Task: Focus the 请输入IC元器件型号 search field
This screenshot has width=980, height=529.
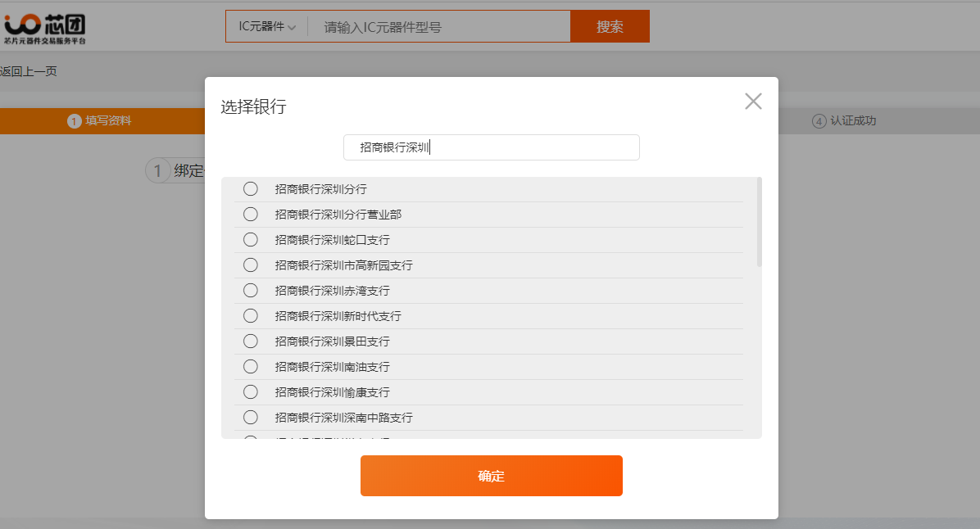Action: tap(439, 27)
